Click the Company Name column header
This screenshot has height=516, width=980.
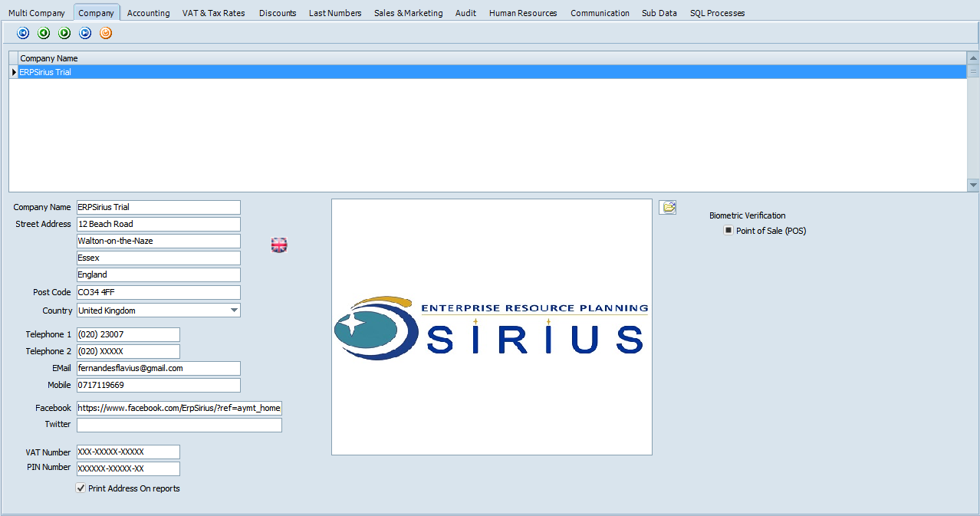pos(492,58)
